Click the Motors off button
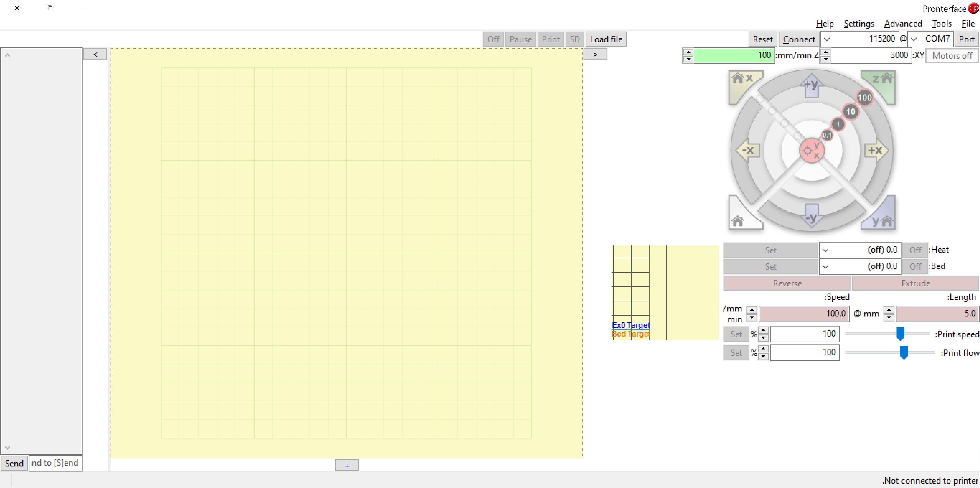 952,56
